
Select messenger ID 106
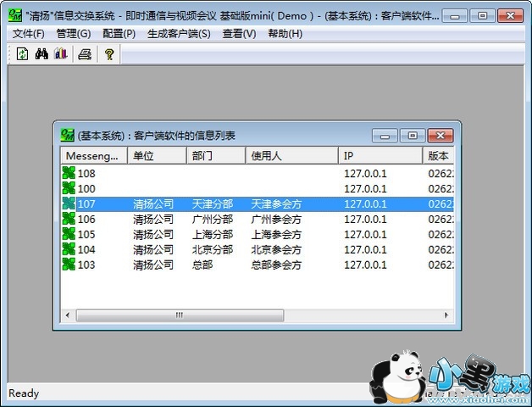pyautogui.click(x=86, y=219)
